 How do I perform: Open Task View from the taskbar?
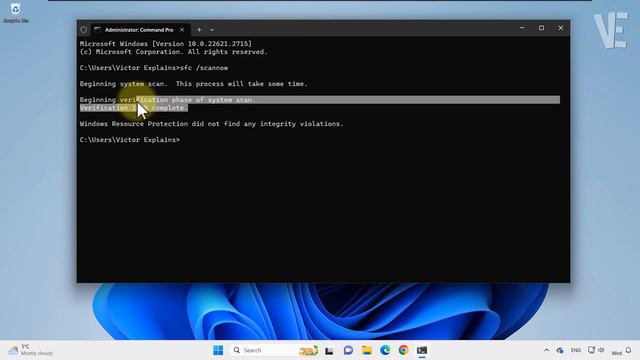coord(329,350)
